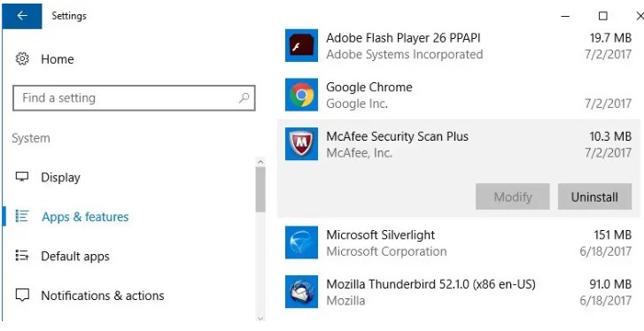Select Microsoft Silverlight app name

380,235
